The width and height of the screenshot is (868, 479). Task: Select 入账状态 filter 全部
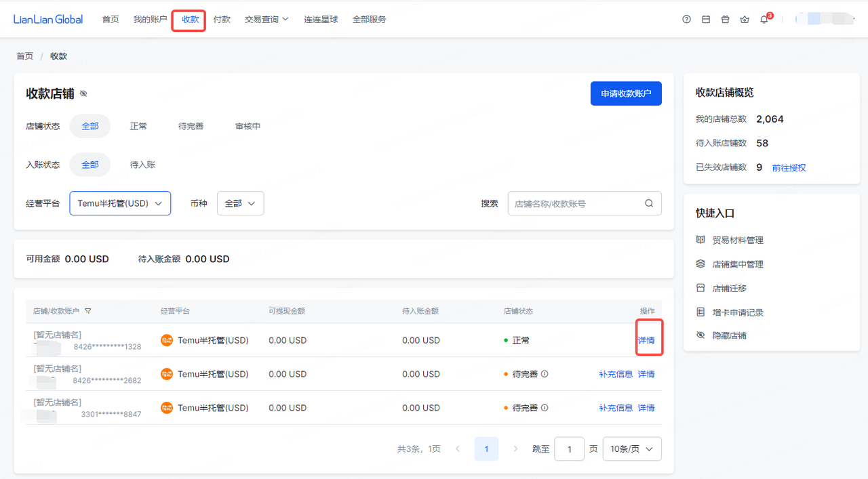pos(90,165)
